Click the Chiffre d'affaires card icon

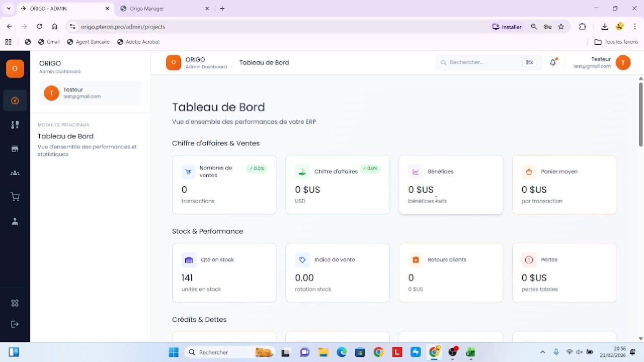(x=302, y=171)
